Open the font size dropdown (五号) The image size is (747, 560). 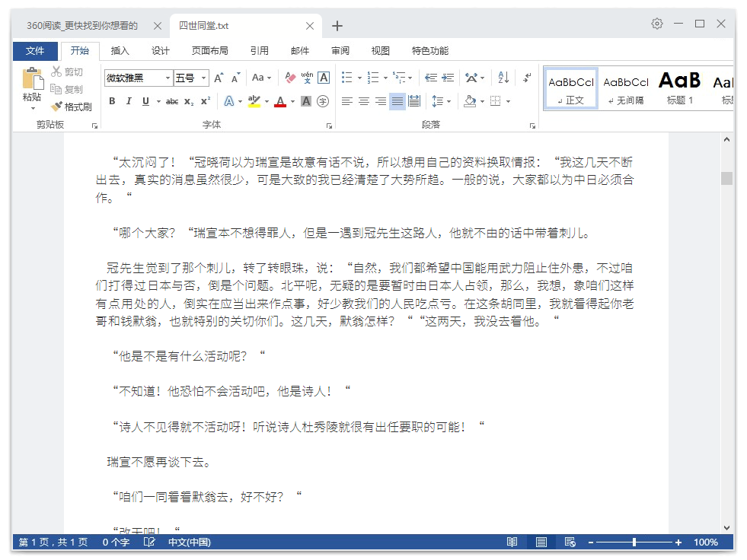click(204, 78)
